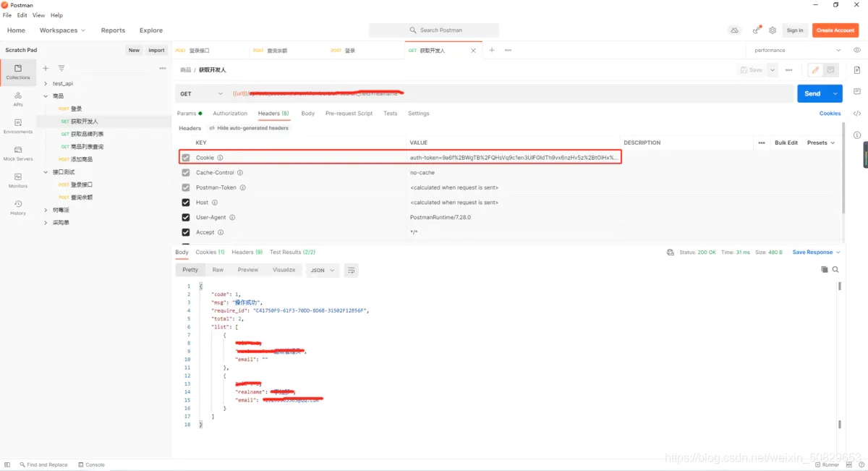
Task: Open the JSON response format dropdown
Action: tap(323, 270)
